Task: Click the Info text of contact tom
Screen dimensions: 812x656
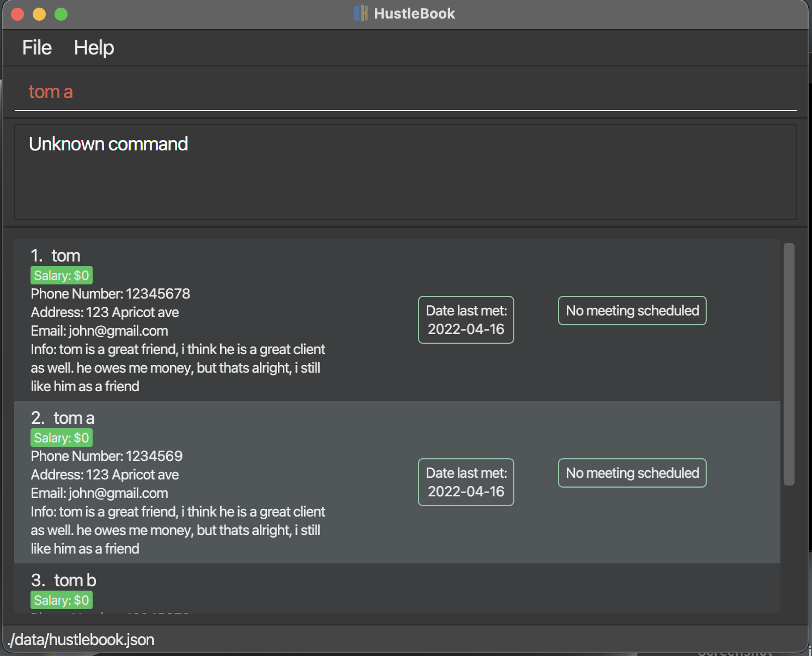Action: click(x=178, y=368)
